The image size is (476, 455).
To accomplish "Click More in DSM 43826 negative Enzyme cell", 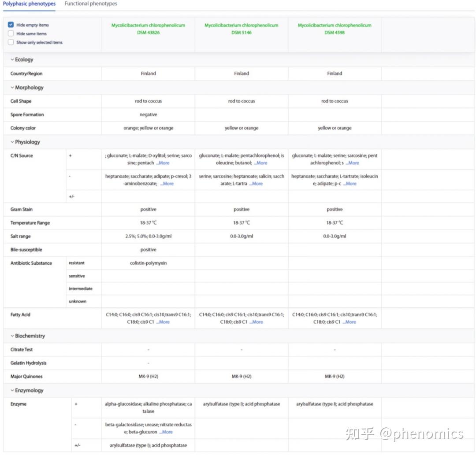I will [167, 432].
